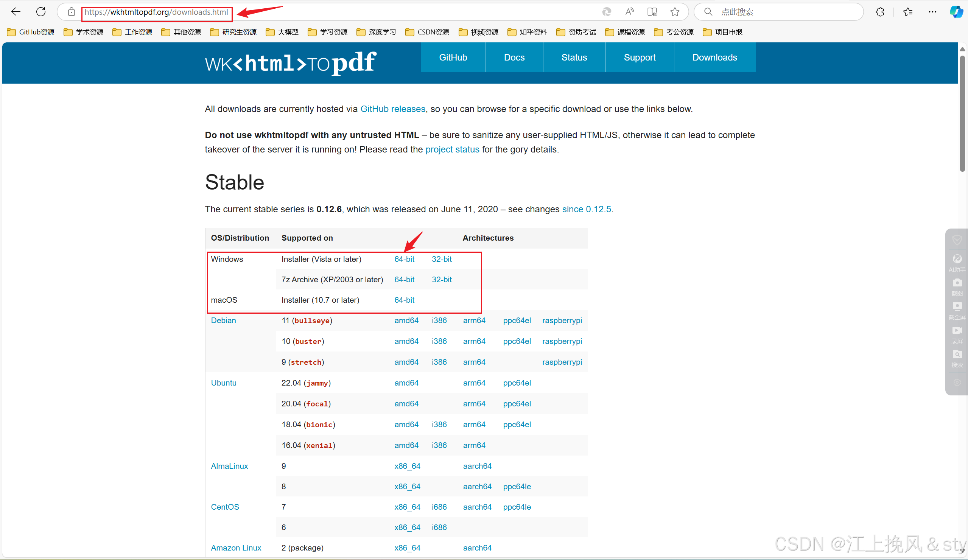Open the project status link
This screenshot has height=560, width=968.
point(452,149)
